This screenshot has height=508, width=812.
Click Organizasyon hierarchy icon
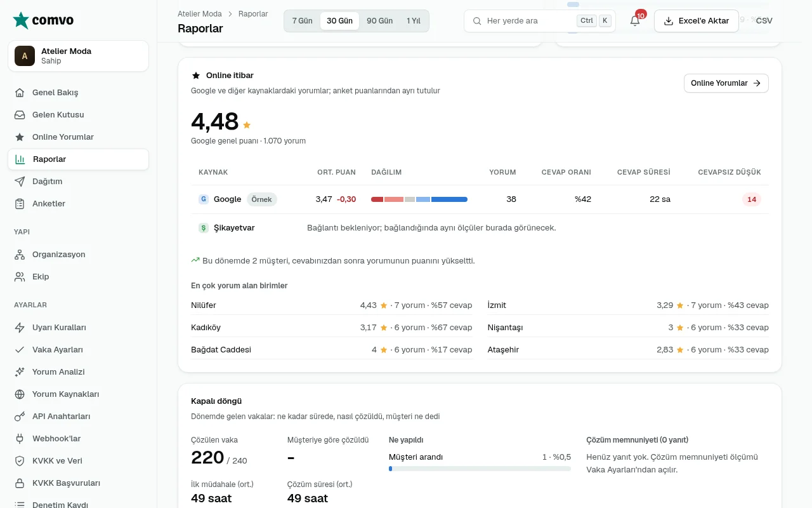pyautogui.click(x=20, y=255)
